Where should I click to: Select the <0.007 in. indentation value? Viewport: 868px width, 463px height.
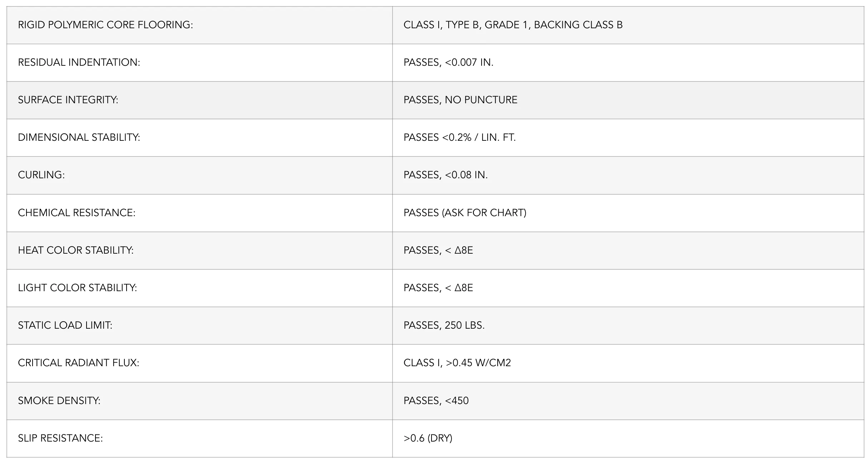tap(448, 63)
